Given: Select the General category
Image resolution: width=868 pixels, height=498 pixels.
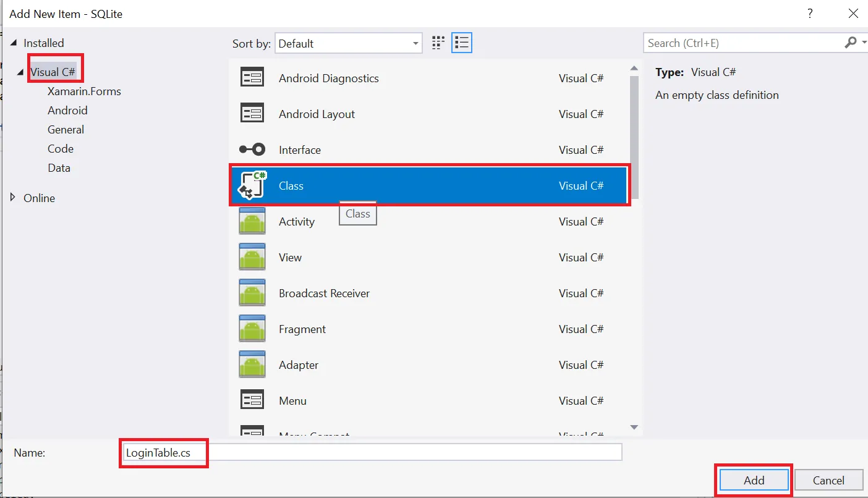Looking at the screenshot, I should [66, 129].
